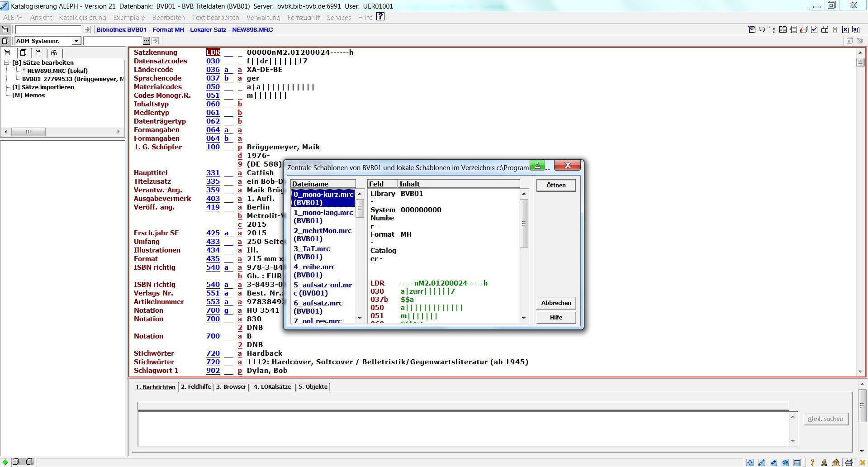
Task: Click Abbrechen to cancel template dialog
Action: (556, 303)
